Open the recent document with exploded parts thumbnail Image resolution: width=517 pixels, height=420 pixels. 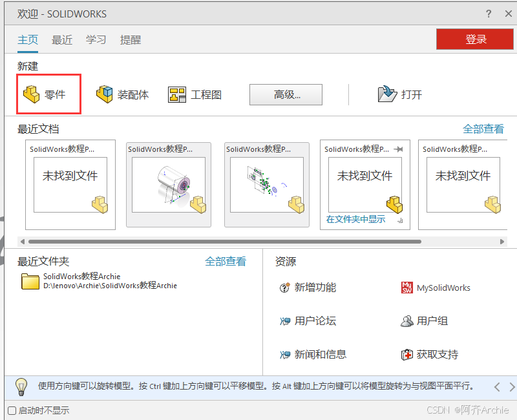(267, 185)
